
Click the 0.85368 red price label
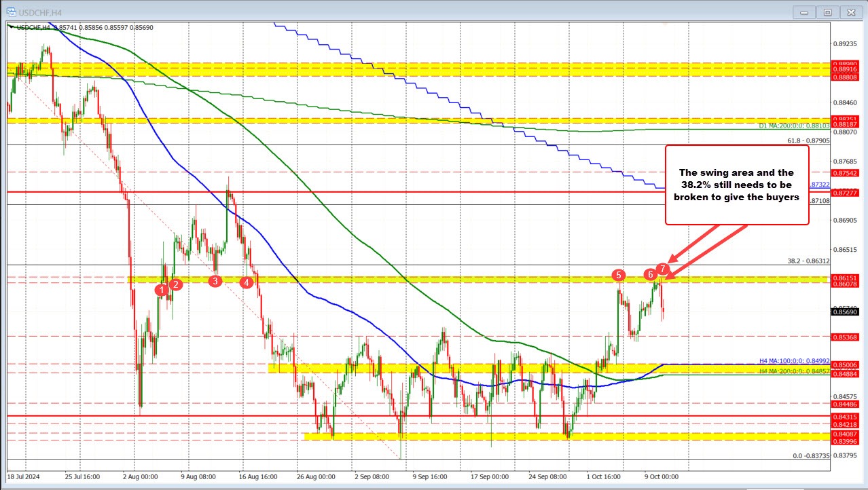846,337
